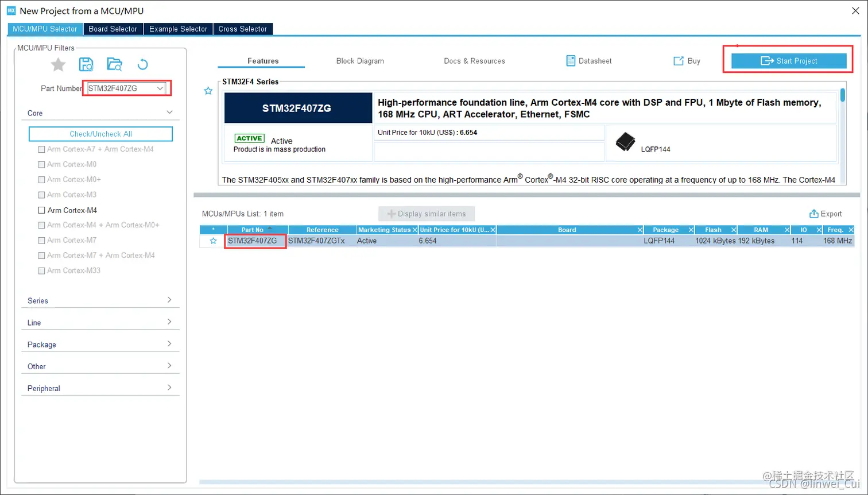
Task: Check the Arm Cortex-M4 + Arm Cortex-M0+ box
Action: [x=41, y=225]
